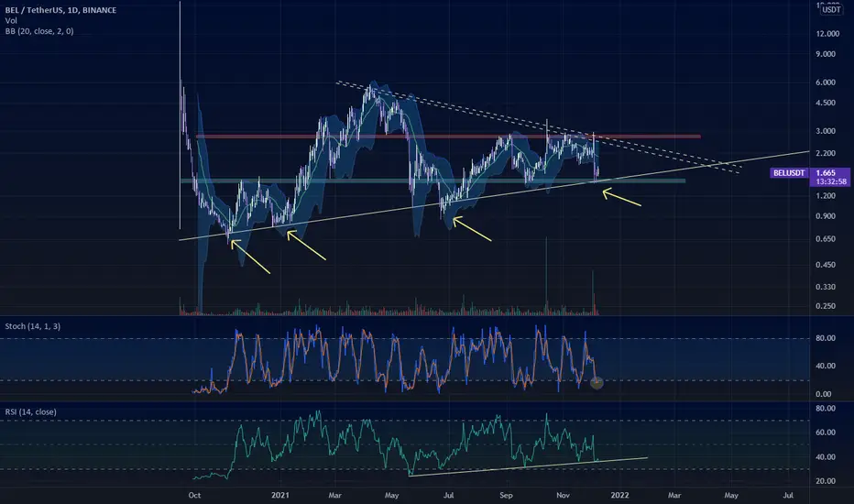Click the 0.450 price axis value
The height and width of the screenshot is (504, 854).
tap(826, 265)
